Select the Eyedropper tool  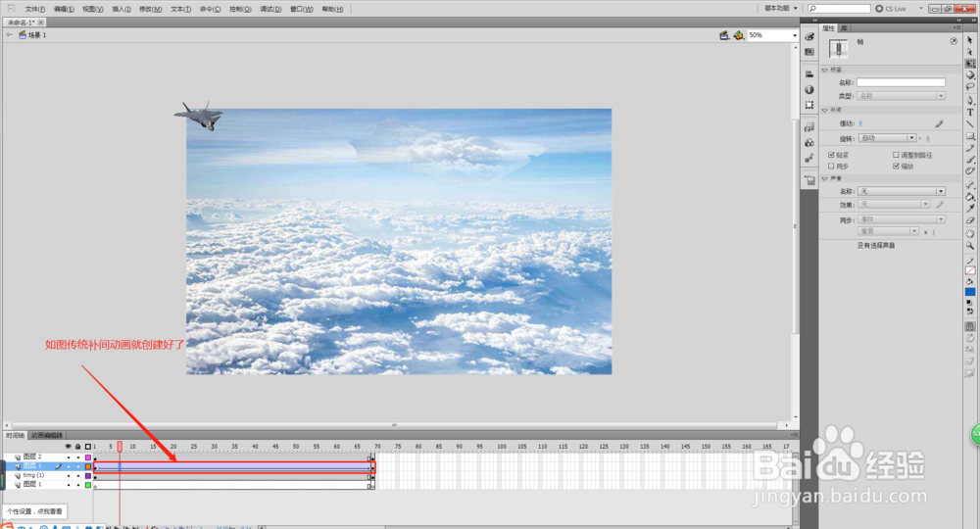click(x=970, y=208)
